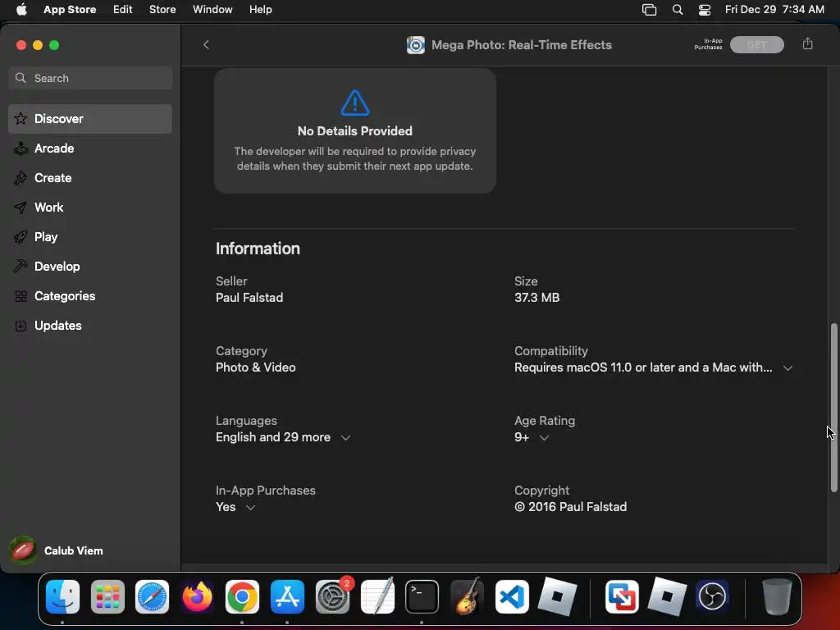Open OBS Studio from the Dock
The width and height of the screenshot is (840, 630).
pyautogui.click(x=712, y=597)
